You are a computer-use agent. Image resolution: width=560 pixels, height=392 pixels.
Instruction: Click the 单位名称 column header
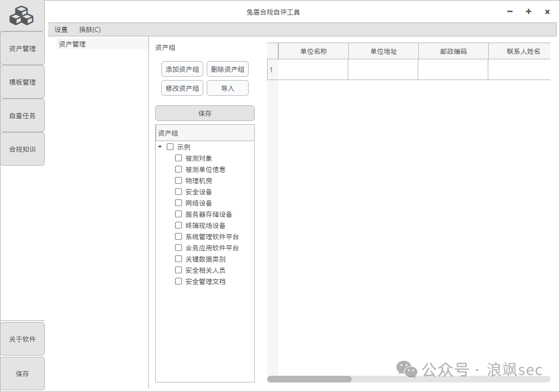(313, 51)
